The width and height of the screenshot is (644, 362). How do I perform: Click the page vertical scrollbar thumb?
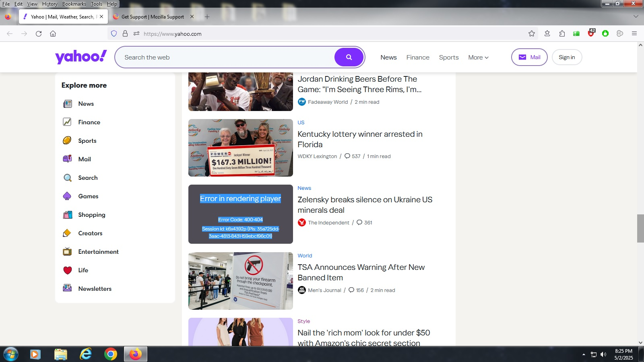click(x=640, y=228)
